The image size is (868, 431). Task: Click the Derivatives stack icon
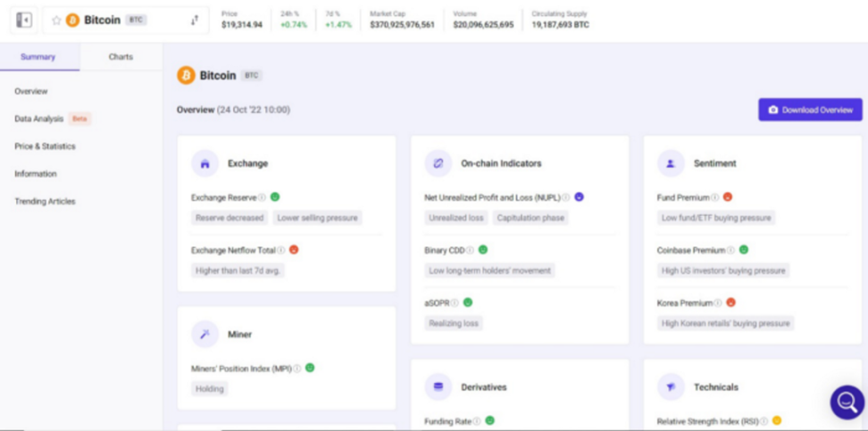coord(438,387)
